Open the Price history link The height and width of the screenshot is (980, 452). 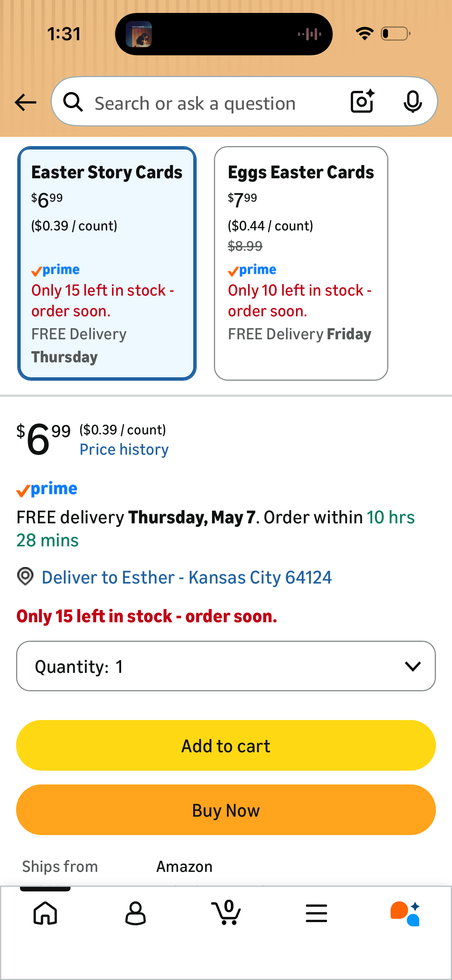coord(124,449)
